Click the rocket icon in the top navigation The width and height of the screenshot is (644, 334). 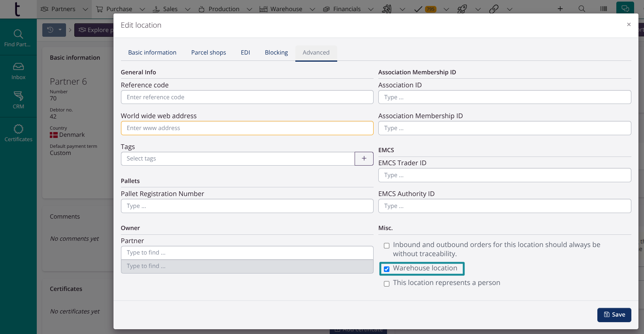(462, 9)
